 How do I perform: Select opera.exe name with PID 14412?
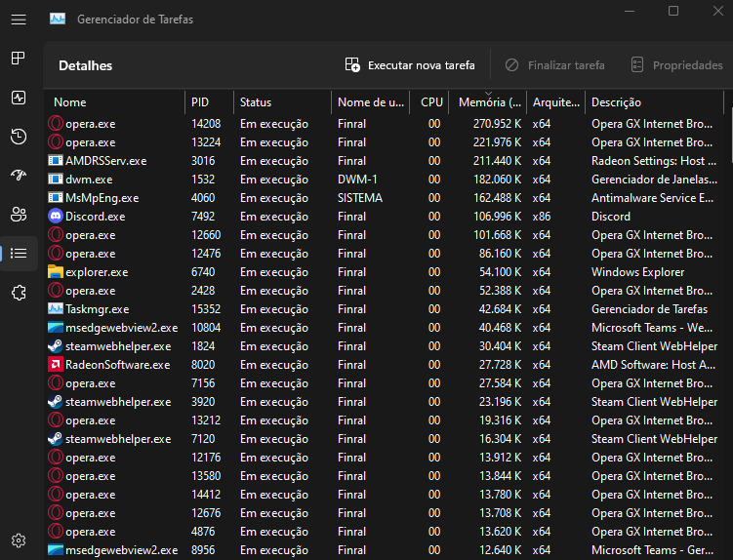(90, 494)
